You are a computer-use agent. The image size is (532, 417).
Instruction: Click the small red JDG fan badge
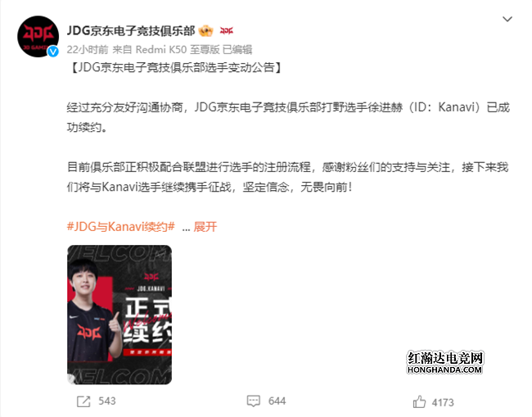226,31
